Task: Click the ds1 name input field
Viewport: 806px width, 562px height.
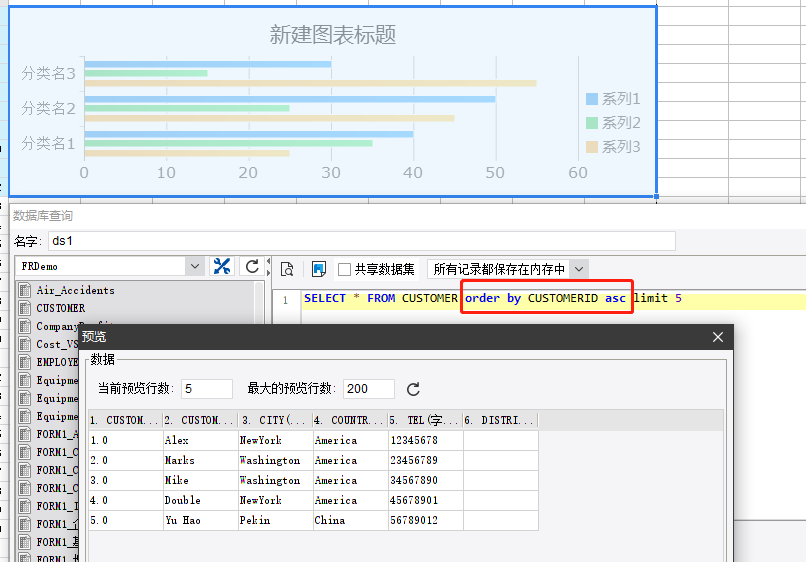Action: coord(361,241)
